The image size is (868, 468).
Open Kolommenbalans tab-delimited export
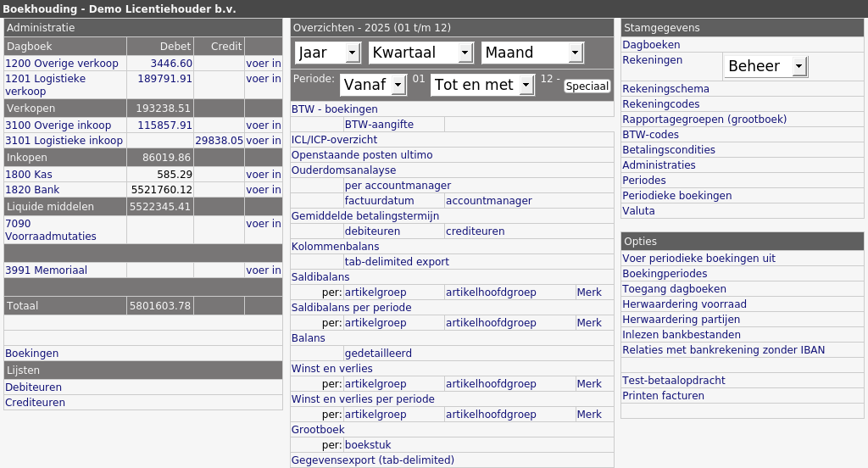397,261
